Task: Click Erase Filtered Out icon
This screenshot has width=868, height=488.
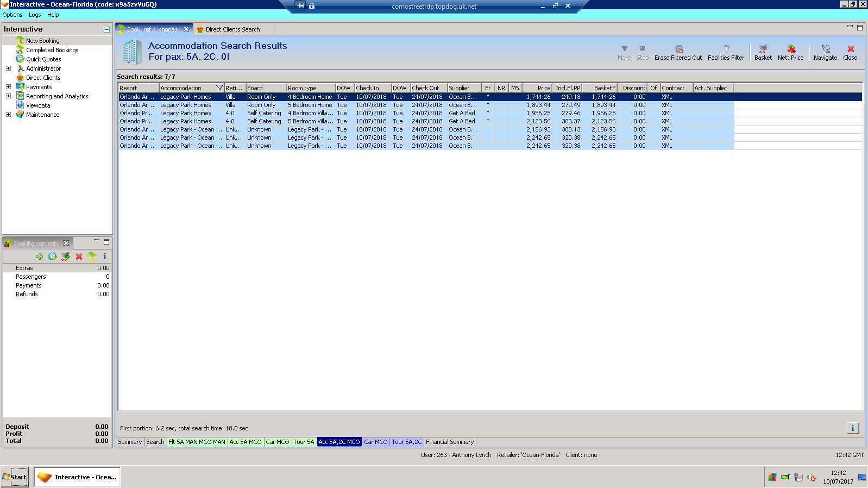Action: [x=678, y=49]
